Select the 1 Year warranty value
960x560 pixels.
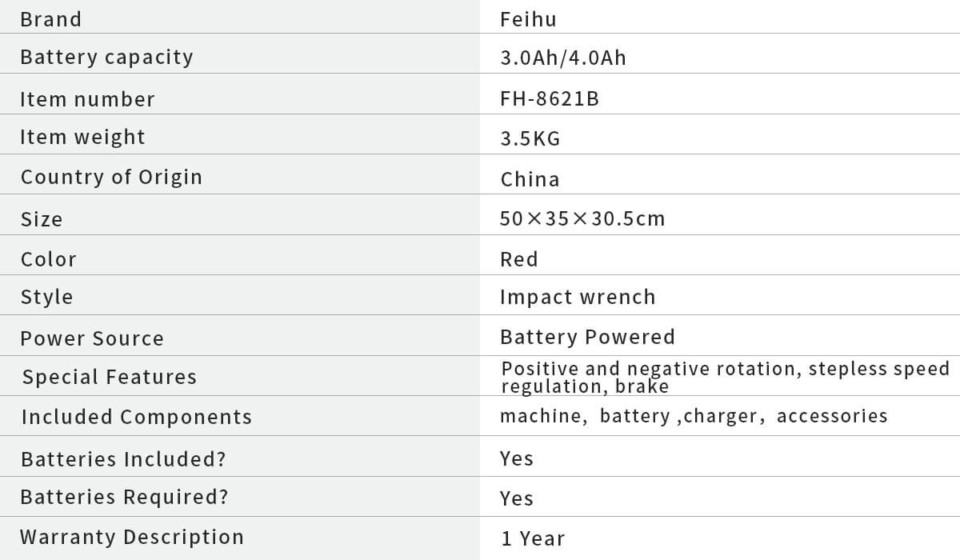point(533,539)
